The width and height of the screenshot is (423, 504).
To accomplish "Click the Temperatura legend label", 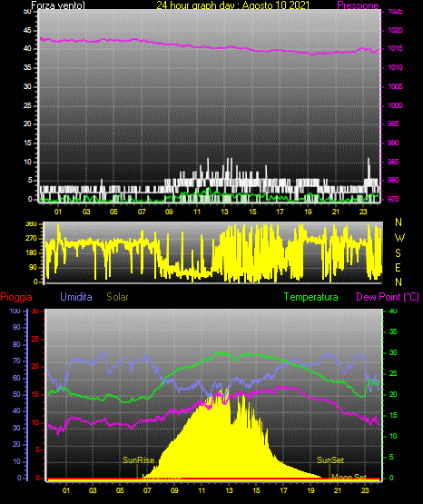I will pyautogui.click(x=311, y=297).
